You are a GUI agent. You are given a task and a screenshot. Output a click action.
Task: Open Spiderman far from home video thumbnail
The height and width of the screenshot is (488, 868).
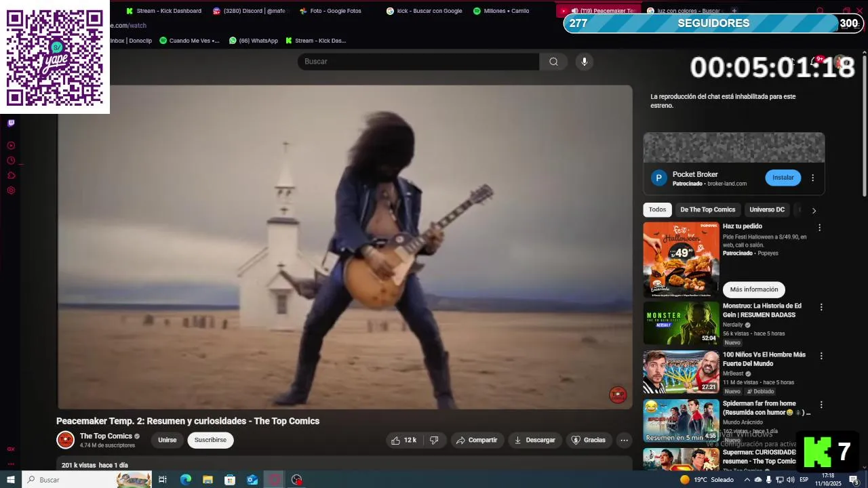click(x=681, y=421)
